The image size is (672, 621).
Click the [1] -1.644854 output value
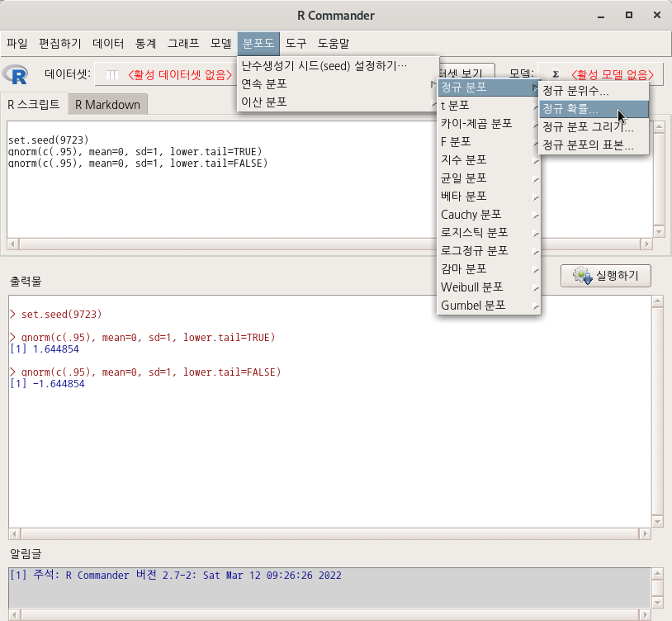pos(47,384)
